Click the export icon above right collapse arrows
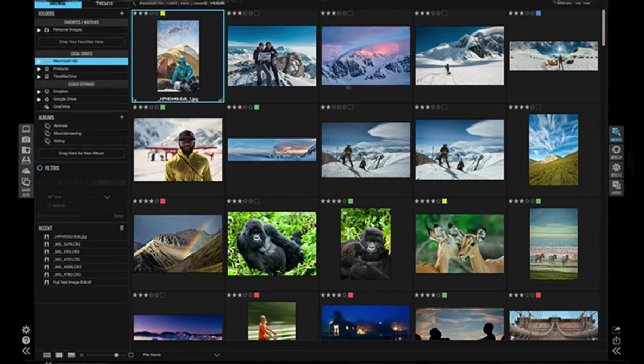The height and width of the screenshot is (364, 644). coord(616,341)
